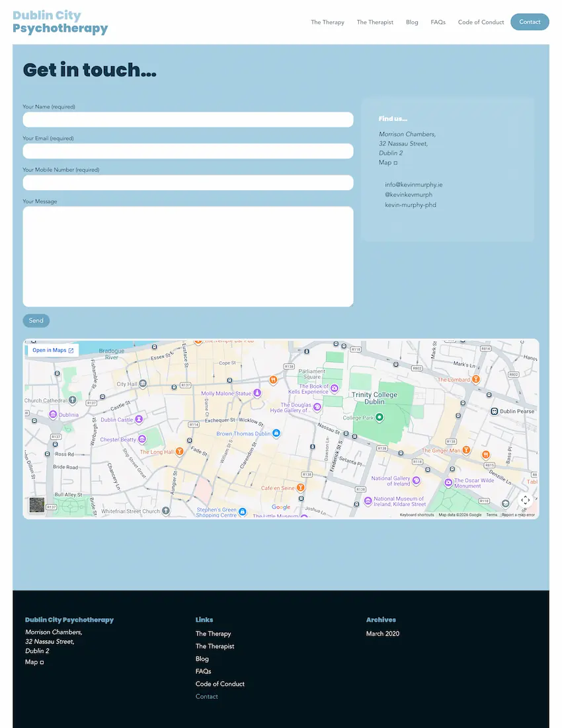
Task: Submit the form with Send button
Action: coord(36,320)
